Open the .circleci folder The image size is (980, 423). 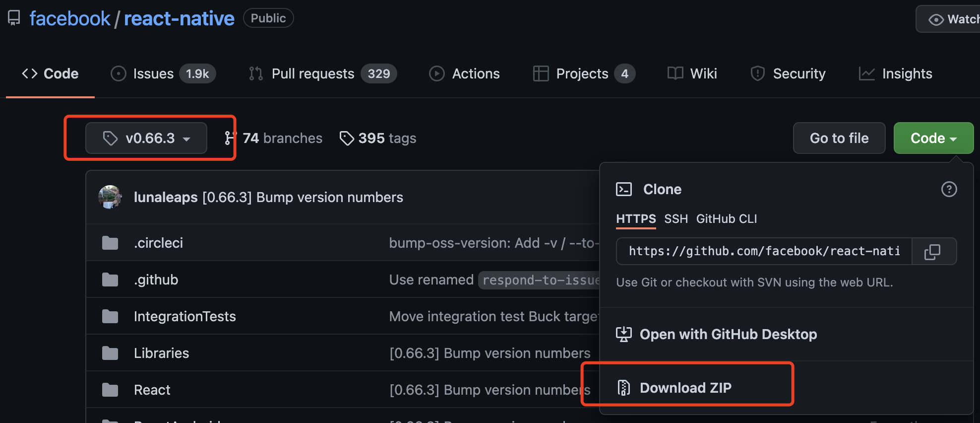pos(158,243)
